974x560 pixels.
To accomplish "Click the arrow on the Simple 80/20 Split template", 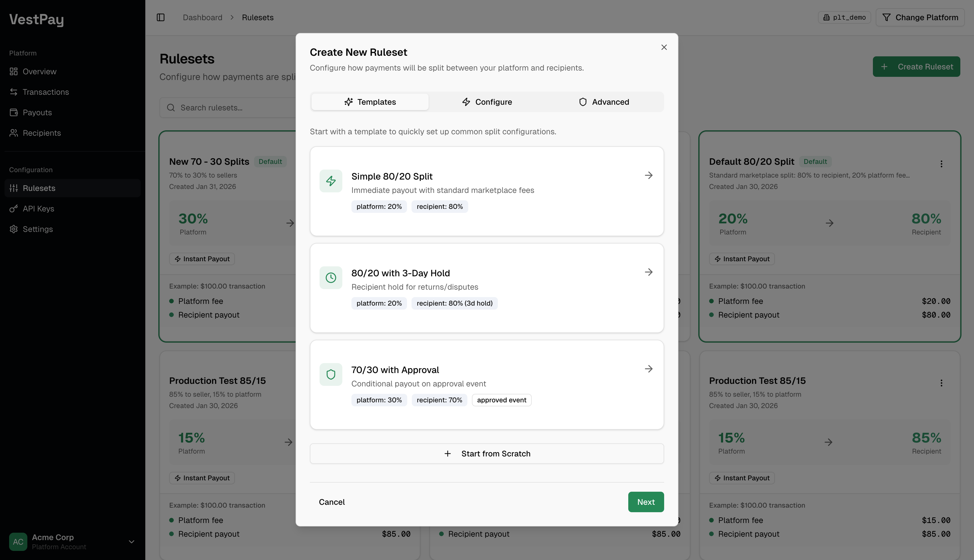I will click(649, 175).
